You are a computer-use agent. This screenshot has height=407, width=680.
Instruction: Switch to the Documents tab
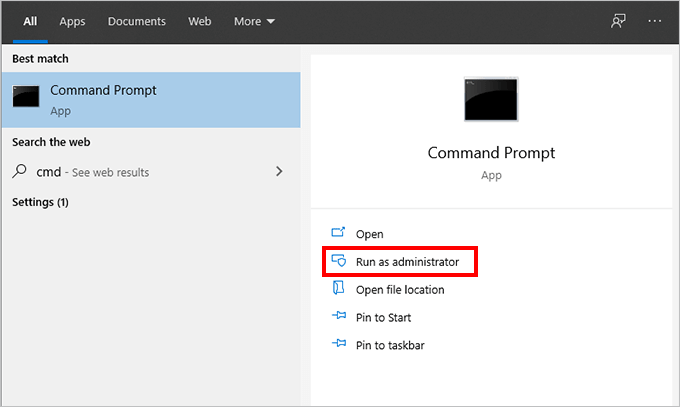point(137,21)
